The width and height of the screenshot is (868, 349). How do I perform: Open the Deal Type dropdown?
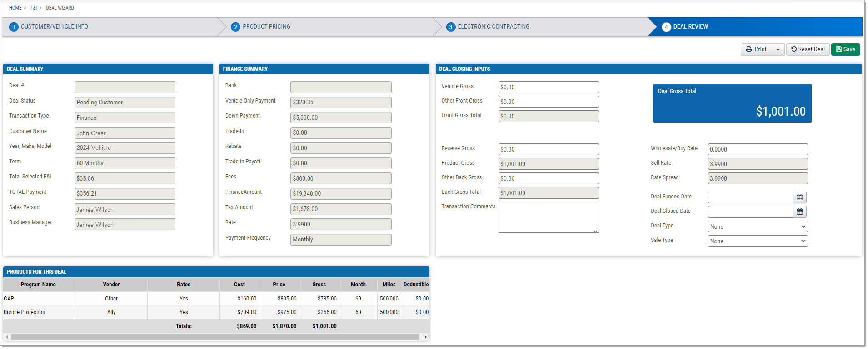coord(758,226)
